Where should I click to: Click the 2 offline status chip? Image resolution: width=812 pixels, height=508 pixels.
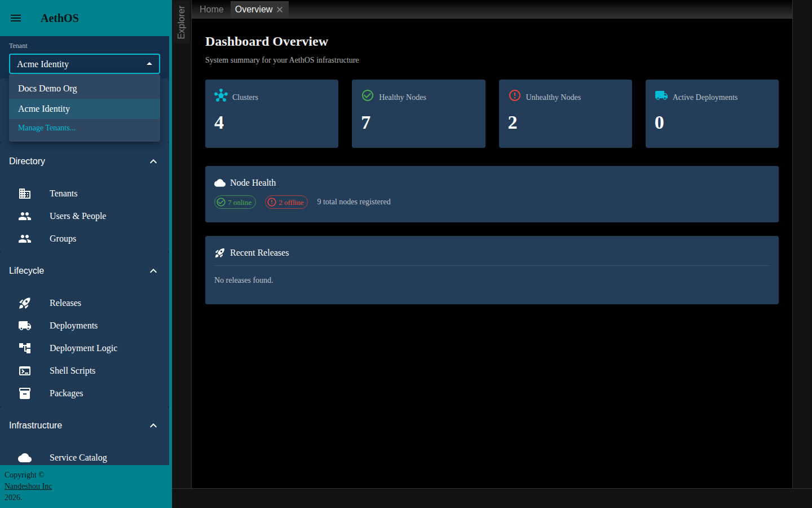tap(286, 202)
